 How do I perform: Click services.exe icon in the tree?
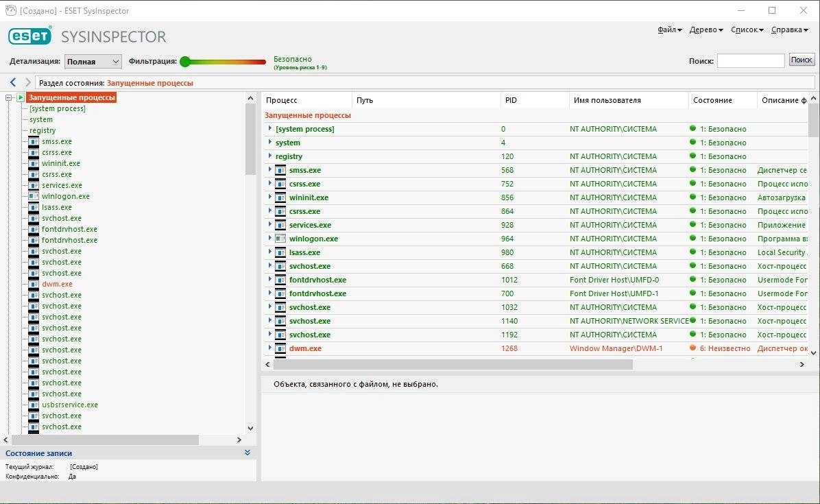pos(34,185)
